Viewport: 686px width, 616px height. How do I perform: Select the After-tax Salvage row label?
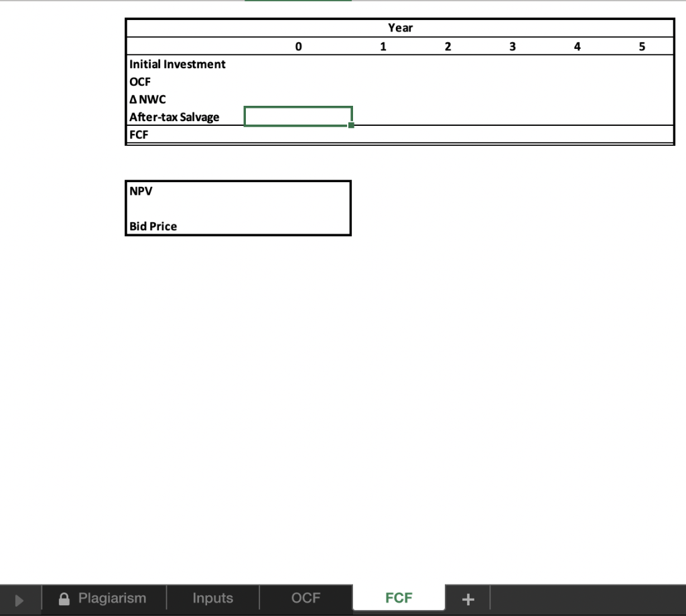[174, 116]
